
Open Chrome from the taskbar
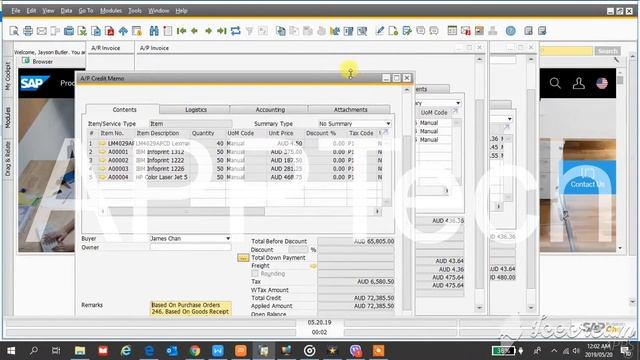coord(195,351)
